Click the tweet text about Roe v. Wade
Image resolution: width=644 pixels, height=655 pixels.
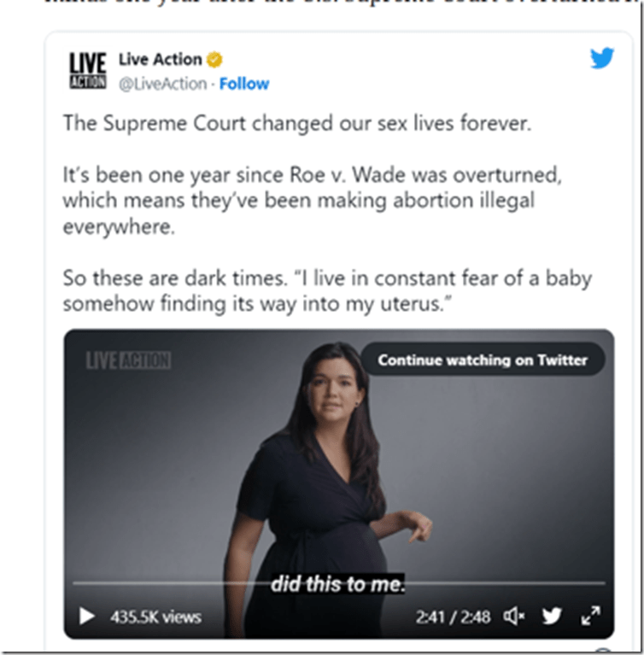pos(313,201)
